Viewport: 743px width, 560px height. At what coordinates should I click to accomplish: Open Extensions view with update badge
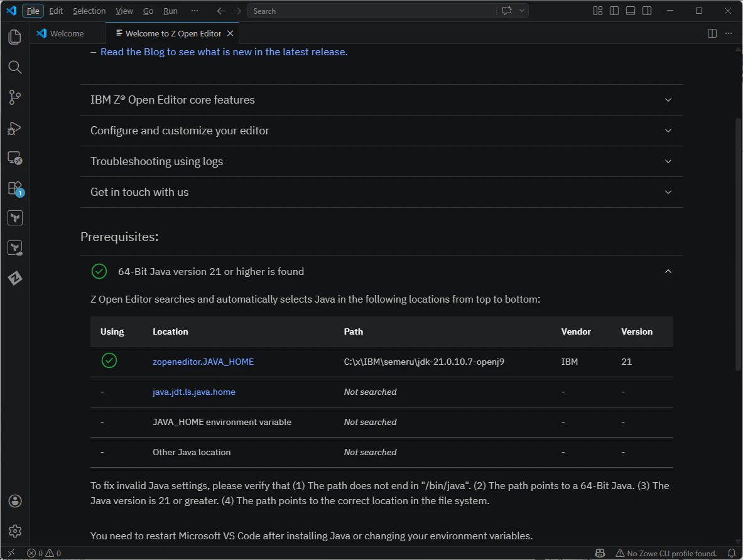coord(14,188)
